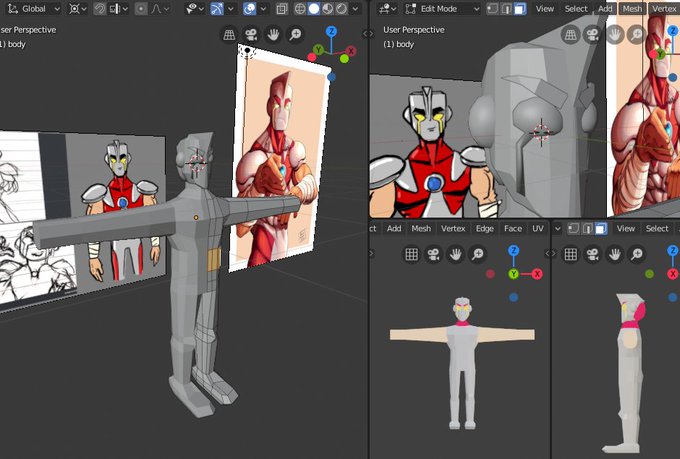Click camera view icon in front-view viewport
680x459 pixels.
[x=433, y=255]
